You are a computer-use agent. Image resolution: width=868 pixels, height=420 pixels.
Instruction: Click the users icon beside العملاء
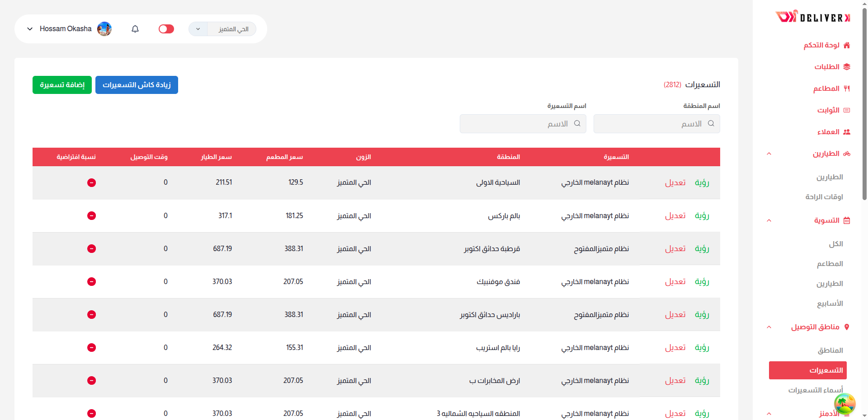point(847,132)
